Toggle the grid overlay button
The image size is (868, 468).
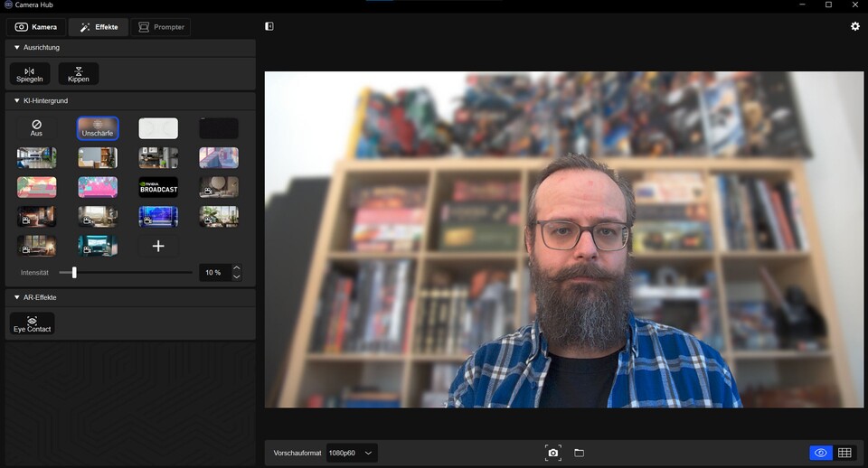844,453
